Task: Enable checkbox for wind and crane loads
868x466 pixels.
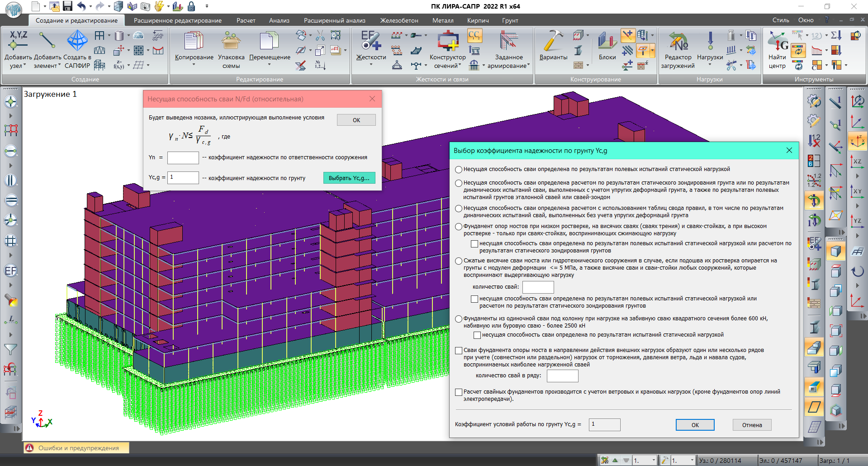Action: pos(459,392)
